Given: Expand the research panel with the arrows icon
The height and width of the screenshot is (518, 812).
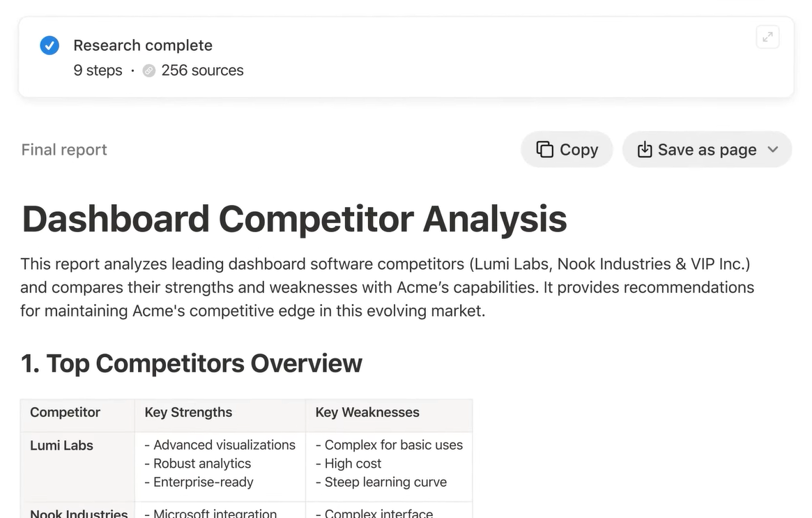Looking at the screenshot, I should (x=767, y=37).
